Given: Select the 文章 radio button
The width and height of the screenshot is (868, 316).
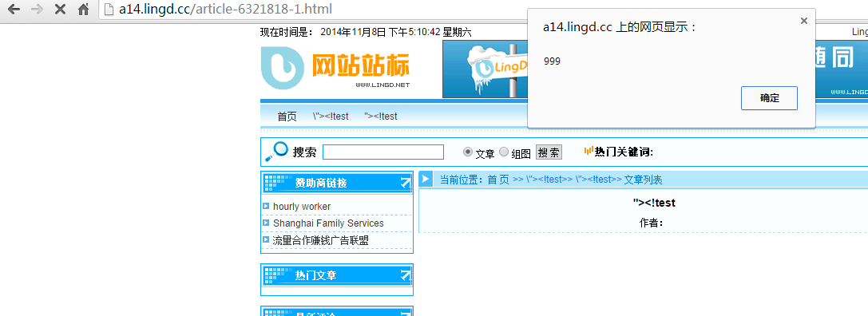Looking at the screenshot, I should coord(468,152).
